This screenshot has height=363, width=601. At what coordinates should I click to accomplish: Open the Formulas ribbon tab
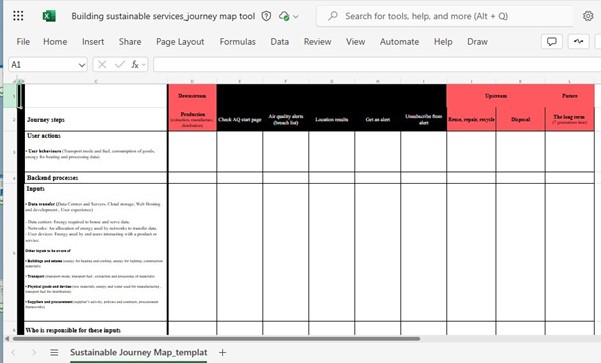click(x=237, y=41)
